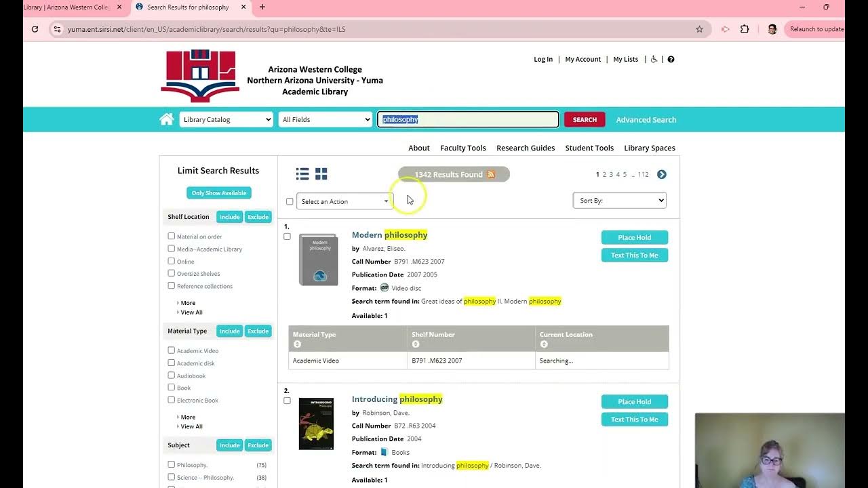Open the Library Catalog dropdown
This screenshot has width=868, height=488.
point(226,119)
